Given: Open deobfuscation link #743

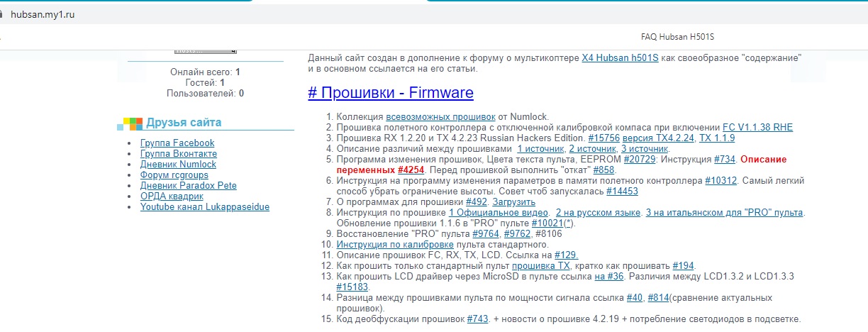Looking at the screenshot, I should 478,319.
